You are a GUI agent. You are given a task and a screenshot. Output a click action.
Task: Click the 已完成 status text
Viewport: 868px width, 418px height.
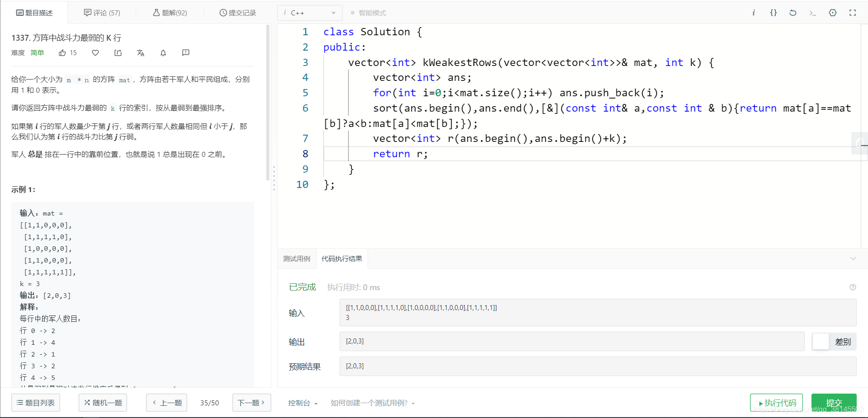tap(302, 287)
